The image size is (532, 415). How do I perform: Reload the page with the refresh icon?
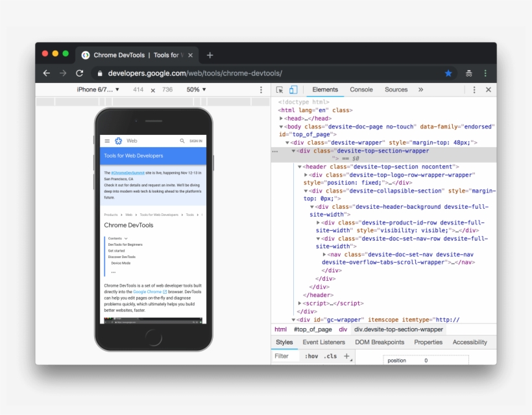pyautogui.click(x=79, y=73)
